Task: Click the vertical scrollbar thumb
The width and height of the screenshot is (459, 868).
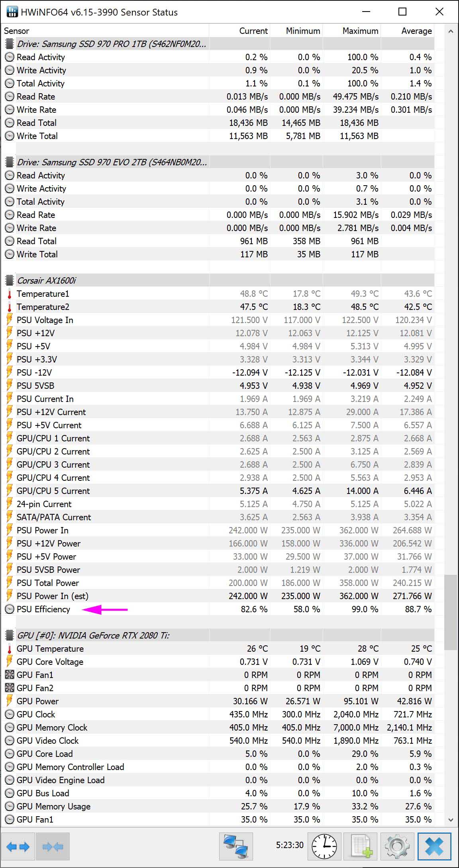Action: tap(451, 612)
